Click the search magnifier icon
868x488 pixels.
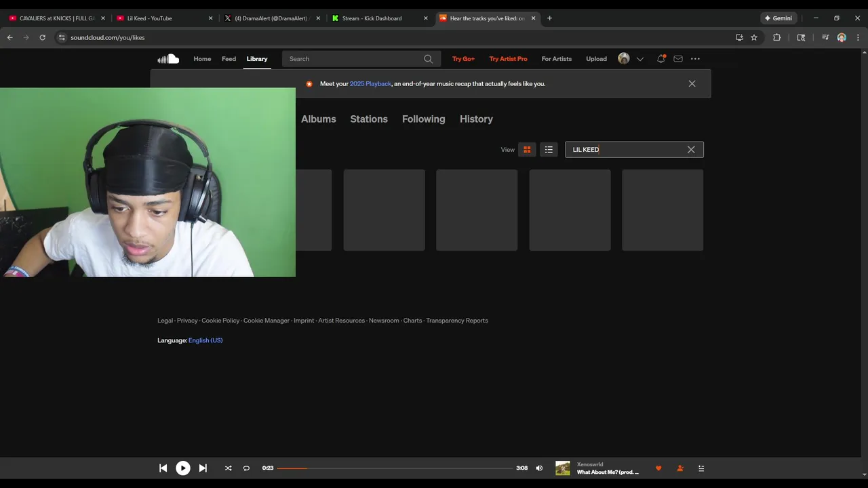coord(428,59)
